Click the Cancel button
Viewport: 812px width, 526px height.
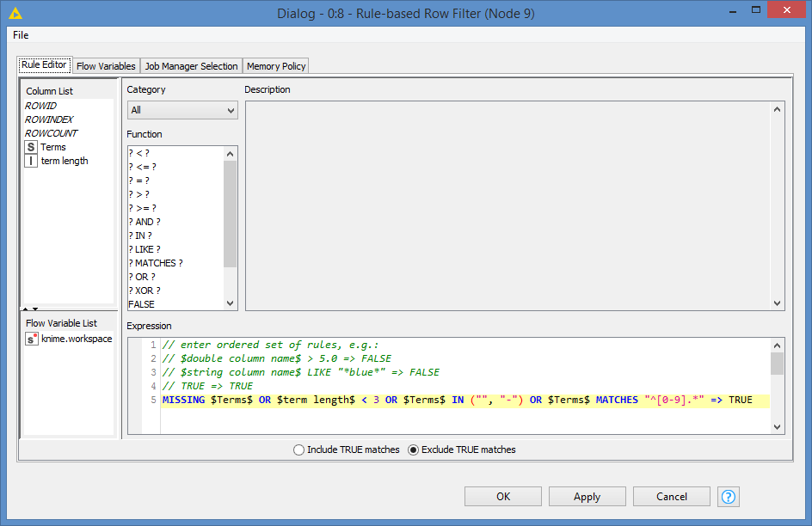click(671, 497)
